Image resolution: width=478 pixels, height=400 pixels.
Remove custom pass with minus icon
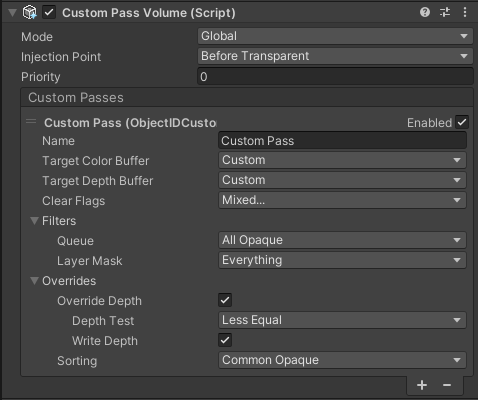[x=447, y=385]
